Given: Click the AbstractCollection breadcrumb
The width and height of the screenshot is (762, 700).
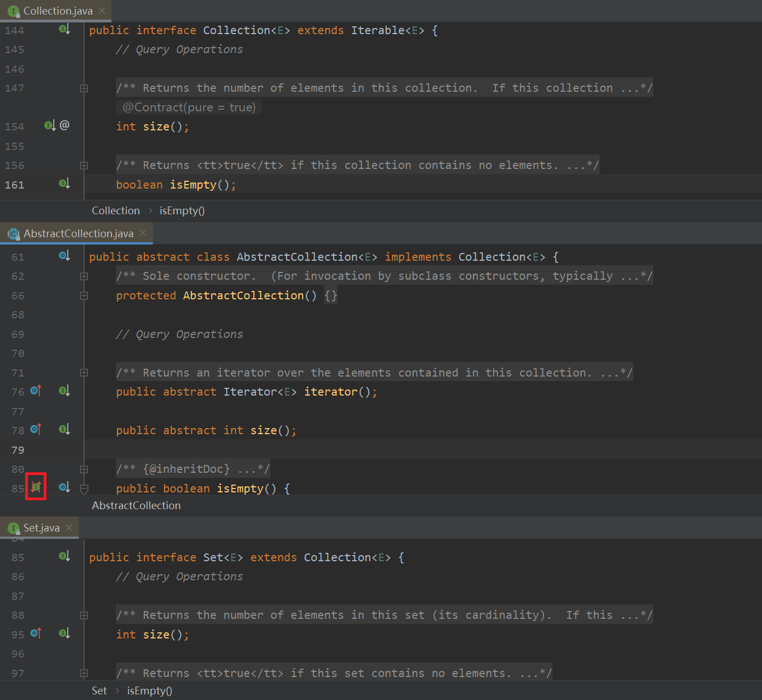Looking at the screenshot, I should (136, 505).
